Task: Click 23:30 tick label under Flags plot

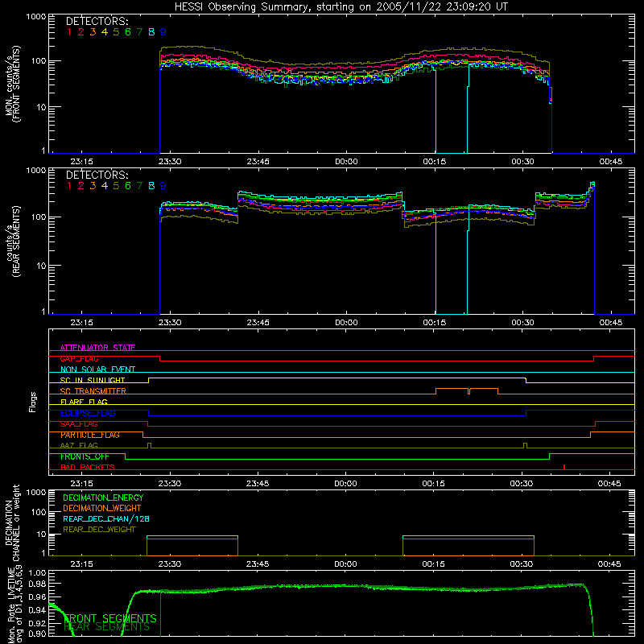Action: coord(170,484)
